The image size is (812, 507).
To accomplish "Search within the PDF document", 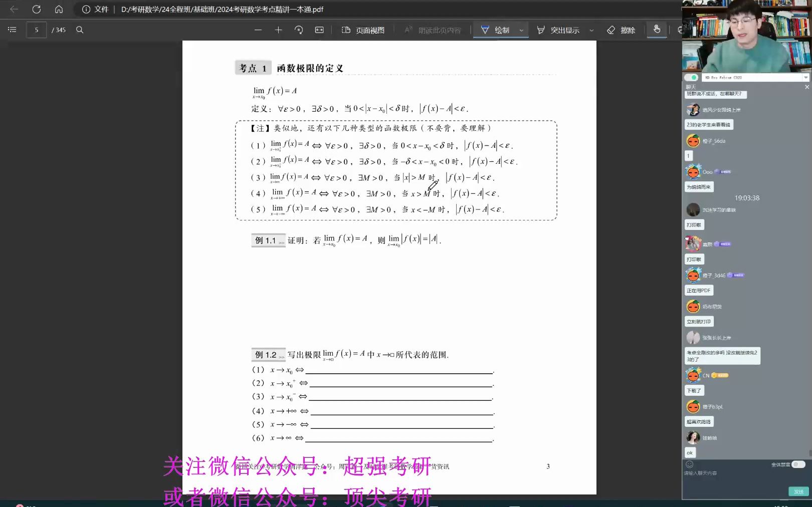I will (80, 30).
